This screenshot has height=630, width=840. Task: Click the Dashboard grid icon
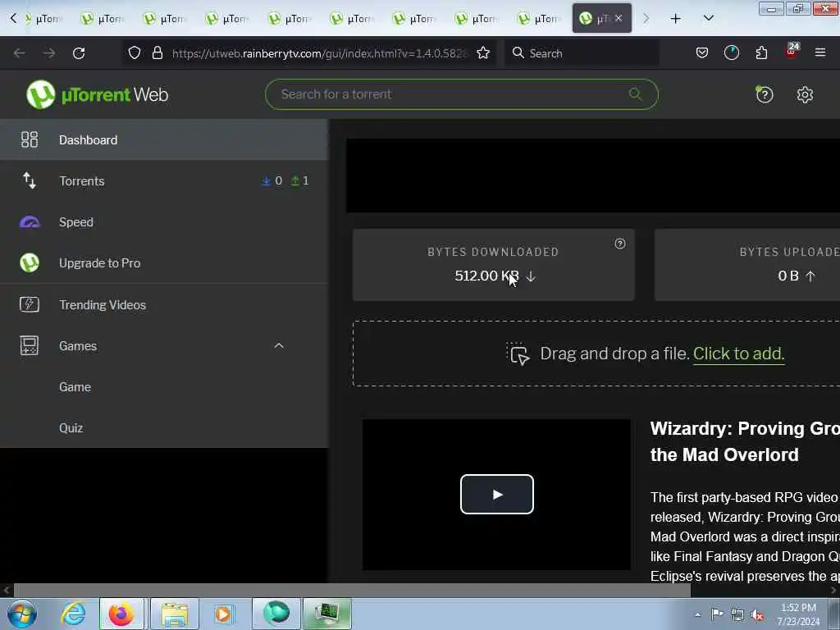(x=30, y=139)
